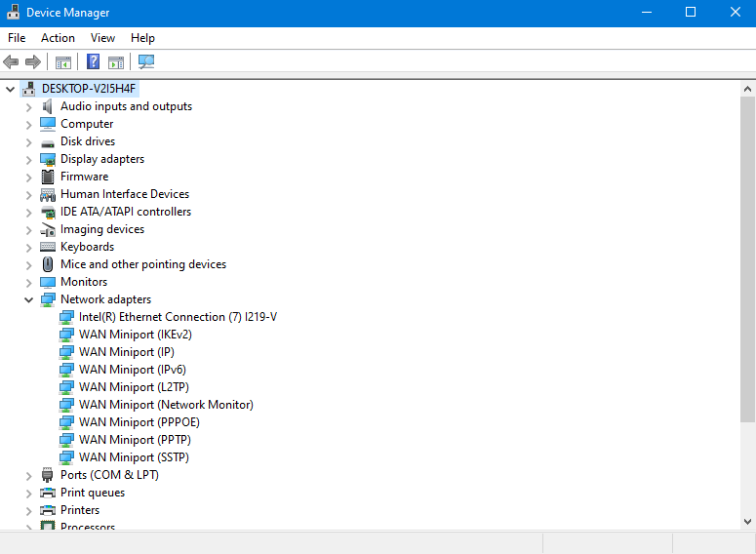Collapse the DESKTOP-V2I5H4F root node
The image size is (756, 554).
(11, 89)
